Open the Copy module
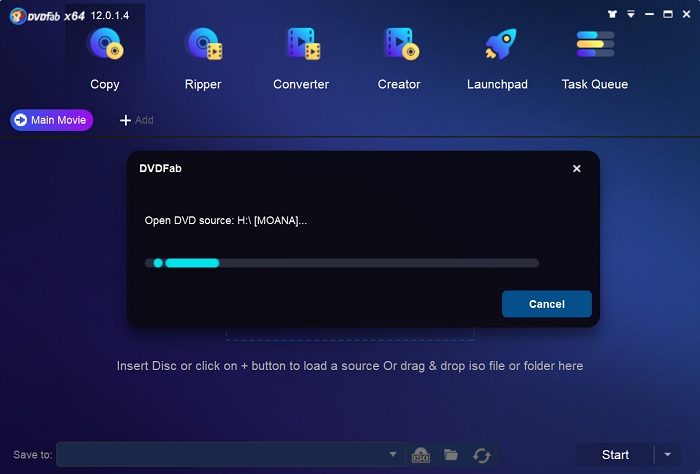This screenshot has height=474, width=700. click(x=105, y=59)
